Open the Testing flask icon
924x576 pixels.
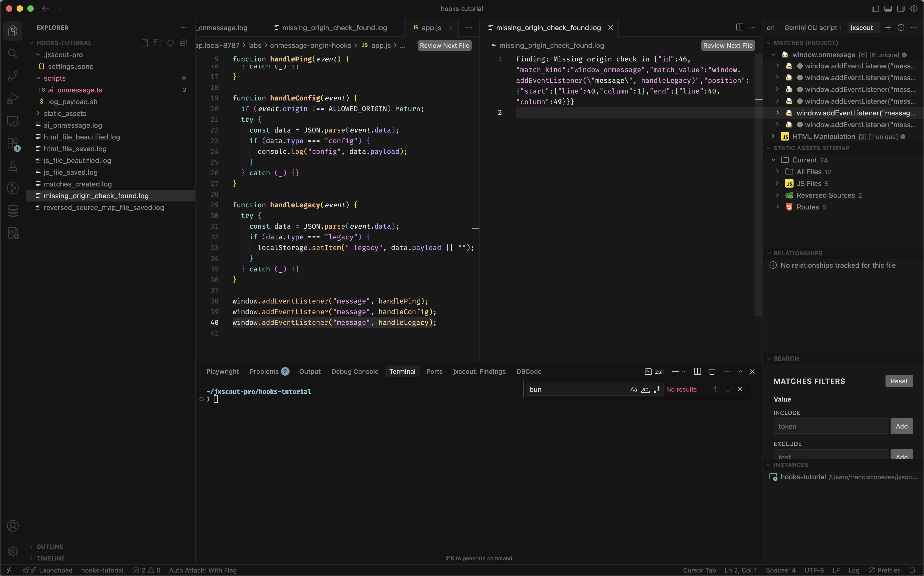13,166
